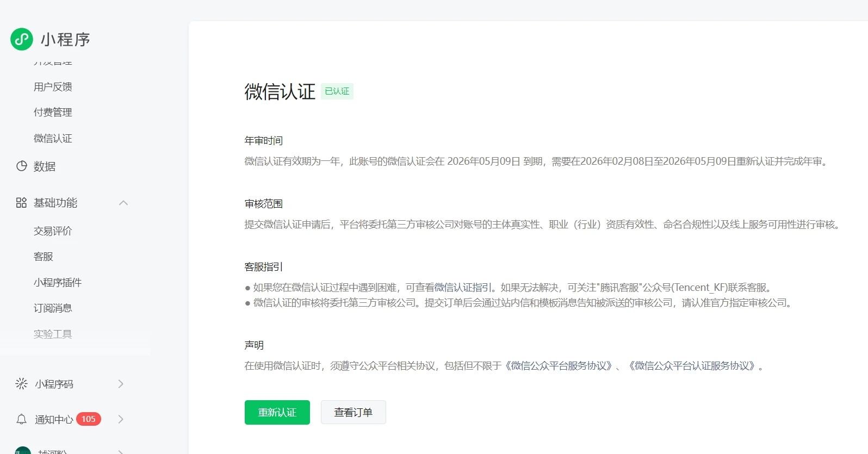Click the green 重新认证 button
This screenshot has height=454, width=868.
click(277, 413)
